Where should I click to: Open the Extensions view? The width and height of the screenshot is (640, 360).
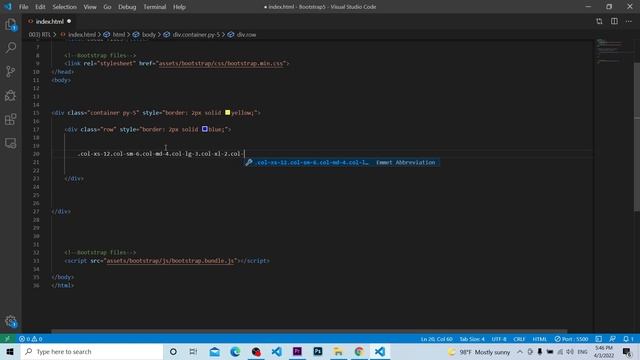click(11, 119)
